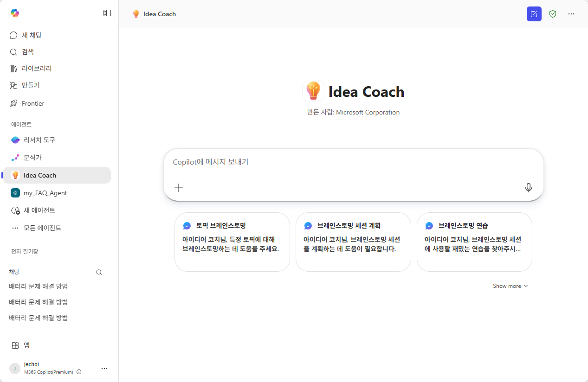
Task: Open the 리서치 도구 agent
Action: [x=57, y=140]
